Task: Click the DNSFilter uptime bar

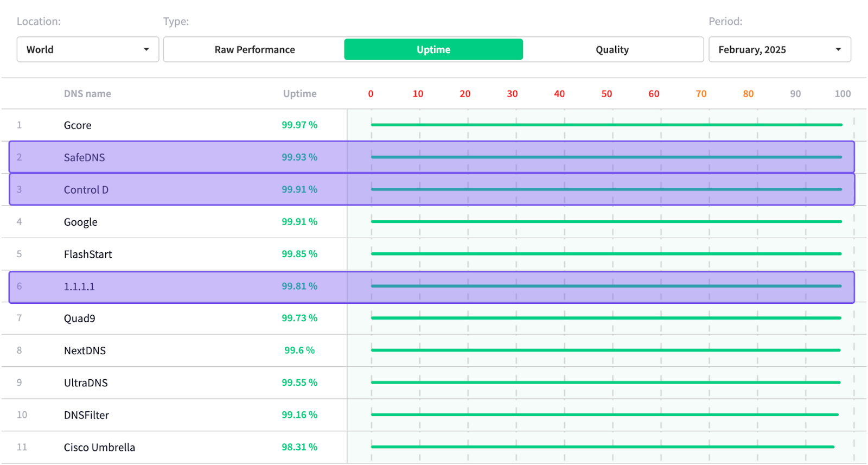Action: pos(605,415)
